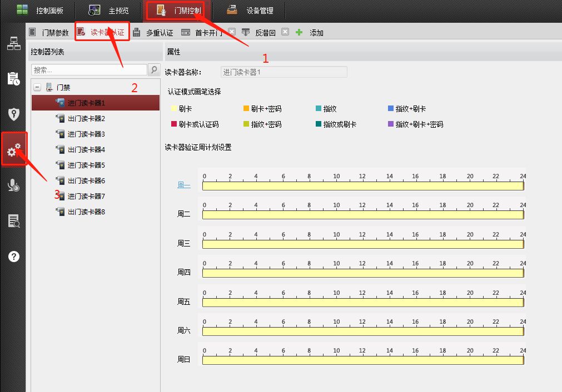Screen dimensions: 562x392
Task: Close the 首卡开门 tab with its X
Action: click(232, 32)
